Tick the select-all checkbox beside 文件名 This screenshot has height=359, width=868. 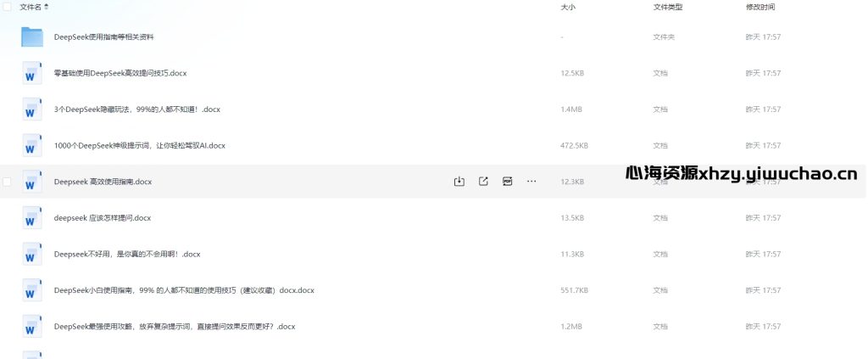coord(7,7)
